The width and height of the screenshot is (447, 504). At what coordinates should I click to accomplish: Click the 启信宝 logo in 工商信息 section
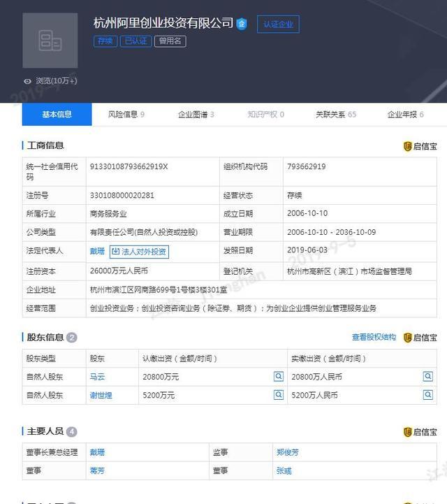point(420,146)
